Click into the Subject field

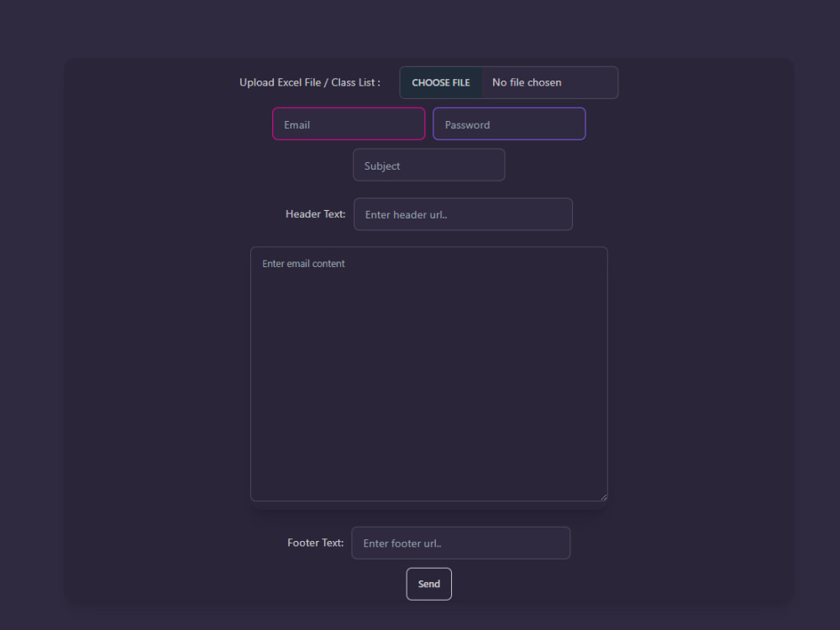[x=428, y=165]
